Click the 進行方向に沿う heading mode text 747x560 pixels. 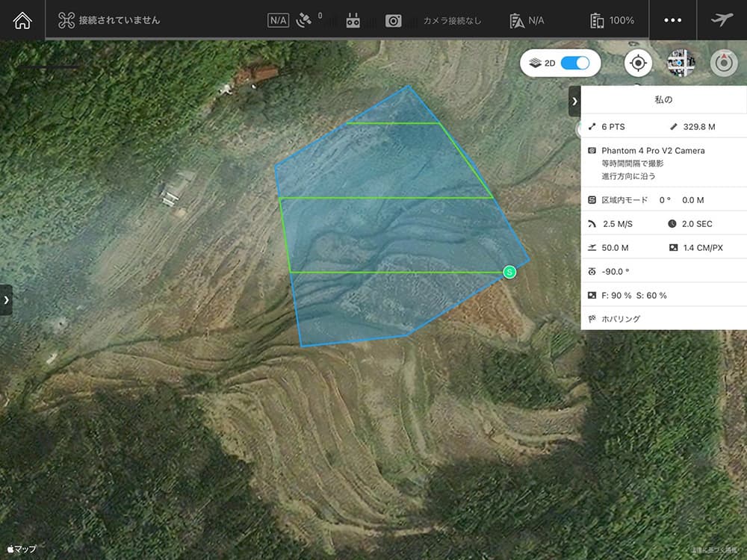628,176
